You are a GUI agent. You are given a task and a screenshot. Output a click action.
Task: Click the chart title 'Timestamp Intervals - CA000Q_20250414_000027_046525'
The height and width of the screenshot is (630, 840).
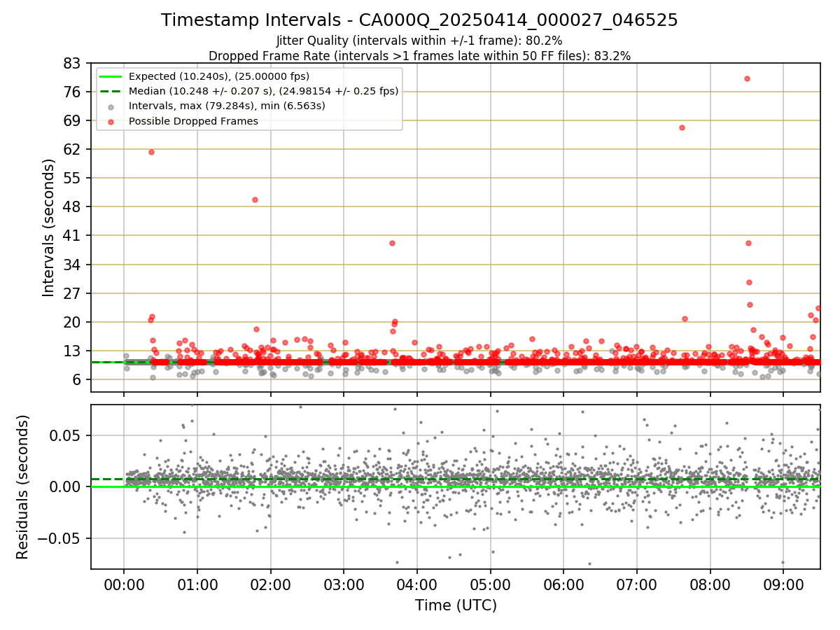click(x=419, y=20)
